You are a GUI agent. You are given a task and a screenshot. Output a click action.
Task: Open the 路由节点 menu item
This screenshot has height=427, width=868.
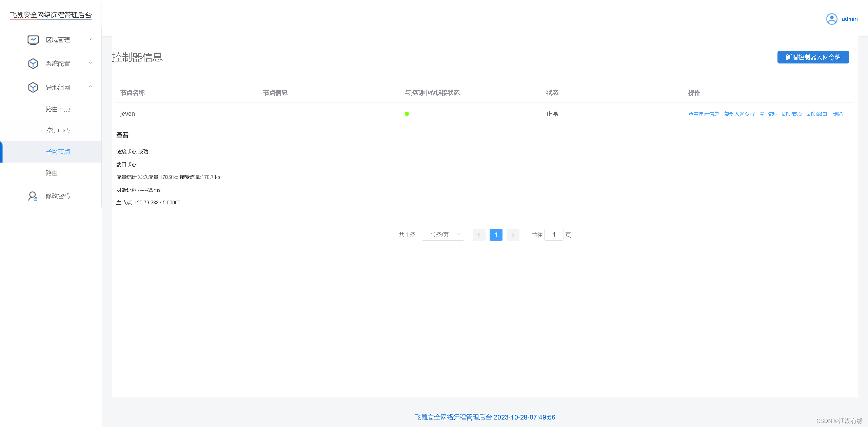coord(58,109)
